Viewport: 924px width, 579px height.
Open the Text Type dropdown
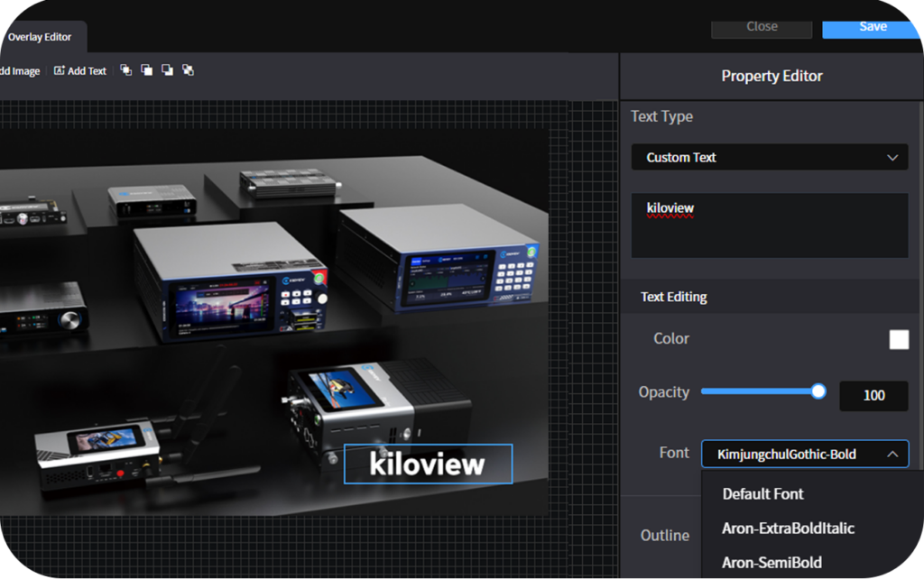[x=769, y=157]
